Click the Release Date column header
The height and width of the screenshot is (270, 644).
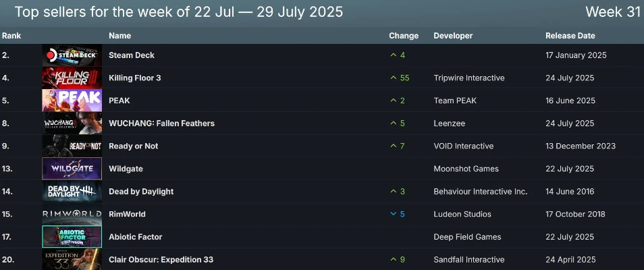coord(570,36)
